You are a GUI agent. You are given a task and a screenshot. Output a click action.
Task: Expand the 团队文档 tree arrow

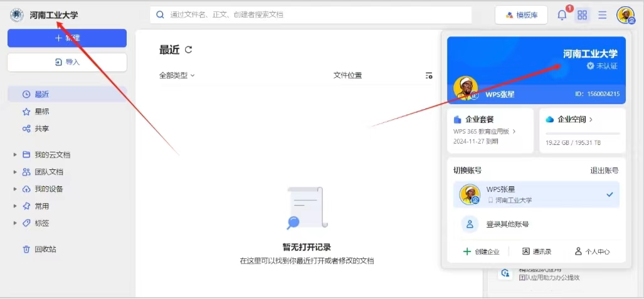pos(15,172)
